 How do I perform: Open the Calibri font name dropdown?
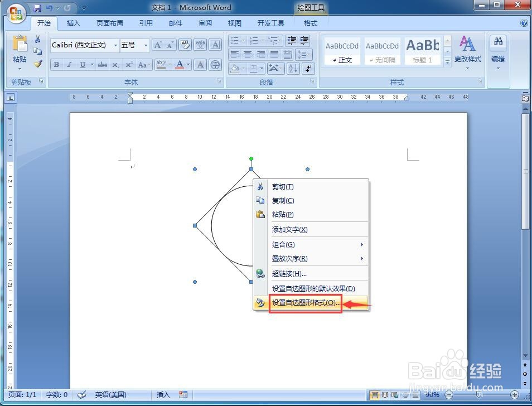pos(115,45)
